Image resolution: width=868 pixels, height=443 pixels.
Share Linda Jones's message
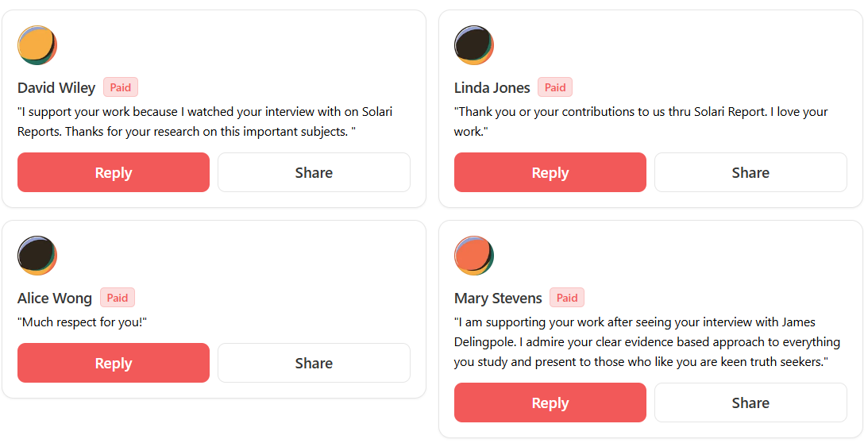750,172
